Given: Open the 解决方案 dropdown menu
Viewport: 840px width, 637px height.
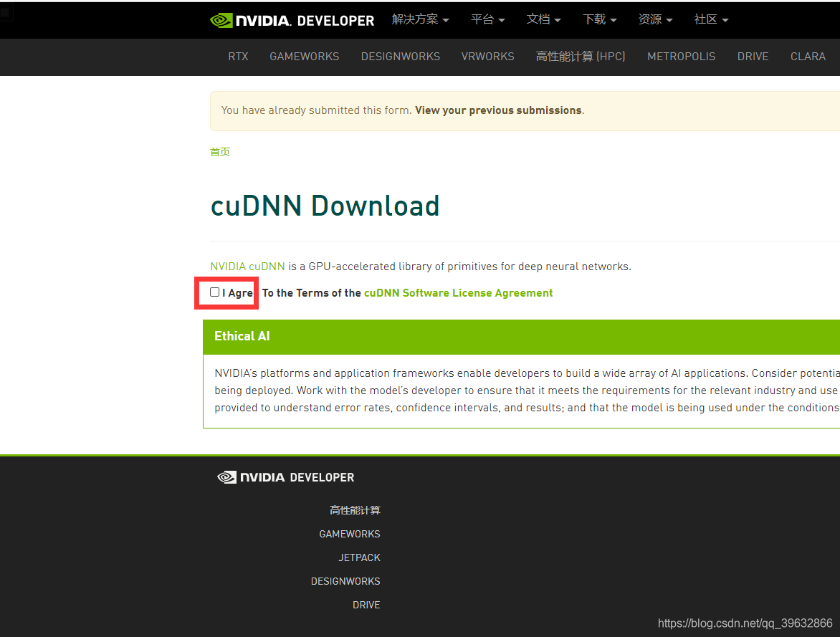Looking at the screenshot, I should (x=420, y=19).
